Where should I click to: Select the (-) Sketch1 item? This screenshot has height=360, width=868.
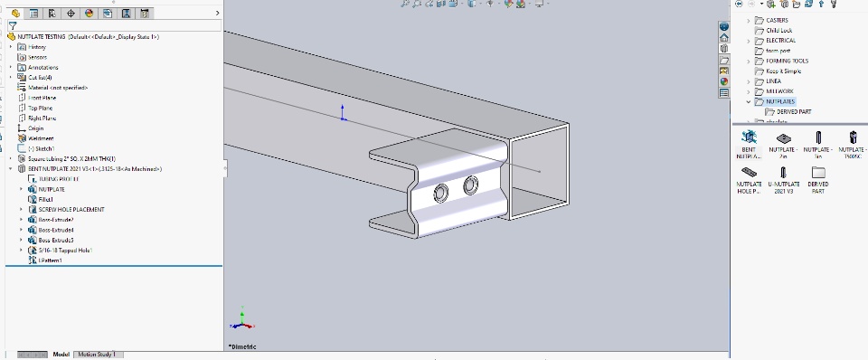pos(36,148)
